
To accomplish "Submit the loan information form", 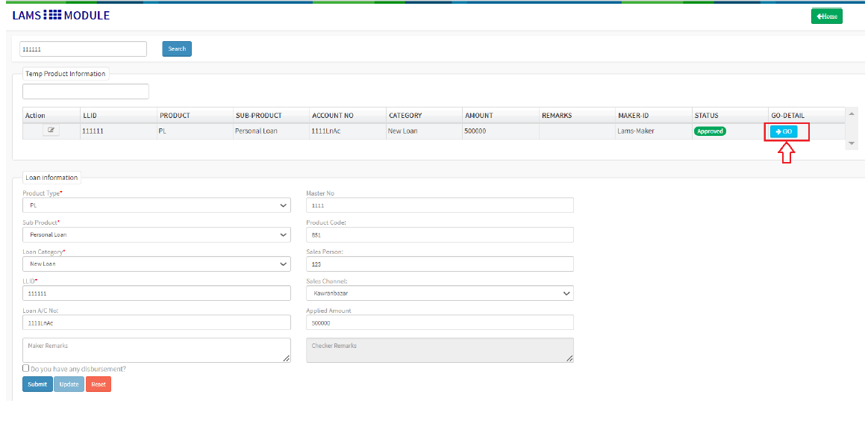I will click(37, 384).
